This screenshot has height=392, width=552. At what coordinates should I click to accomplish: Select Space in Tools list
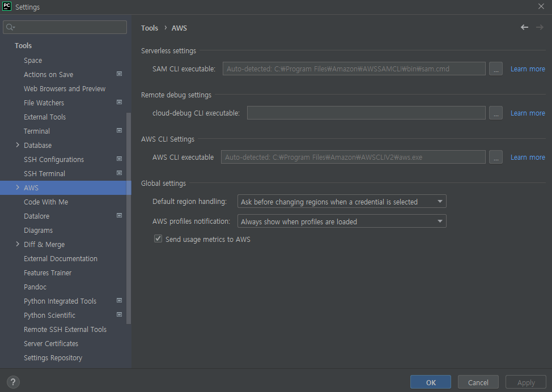(x=33, y=61)
